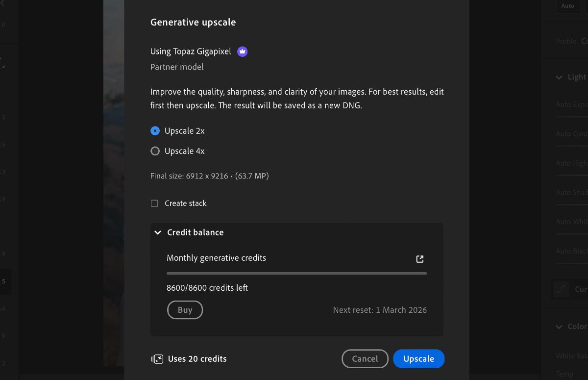Click the monthly credits progress bar
Image resolution: width=588 pixels, height=380 pixels.
296,273
